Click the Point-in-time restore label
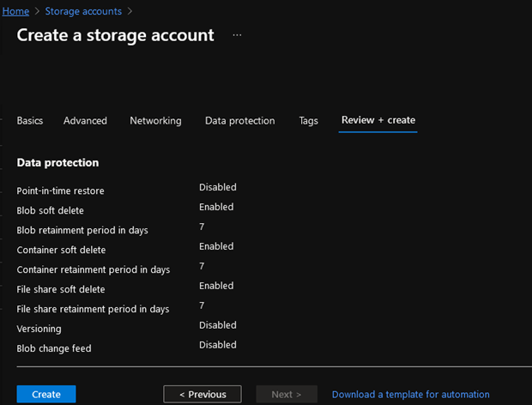 click(x=60, y=191)
